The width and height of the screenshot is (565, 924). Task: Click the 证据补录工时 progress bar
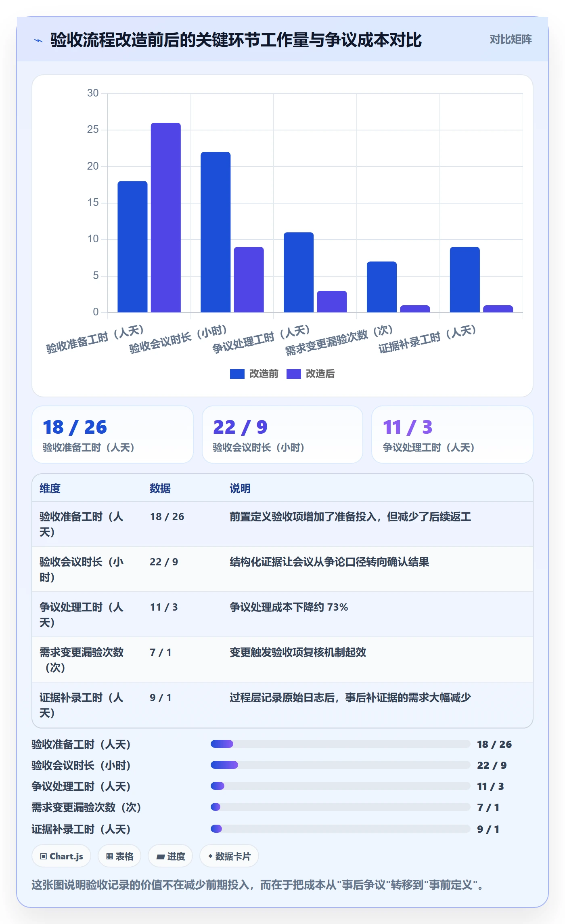tap(341, 829)
